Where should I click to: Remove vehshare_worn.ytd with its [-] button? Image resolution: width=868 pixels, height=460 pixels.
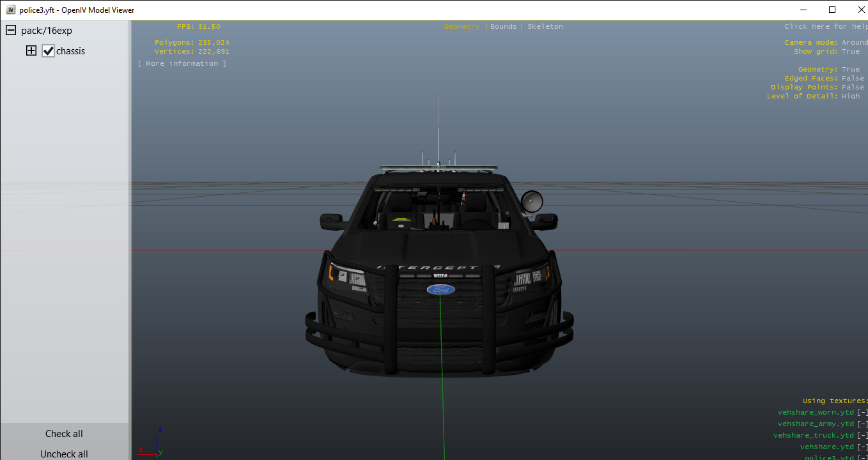(862, 413)
